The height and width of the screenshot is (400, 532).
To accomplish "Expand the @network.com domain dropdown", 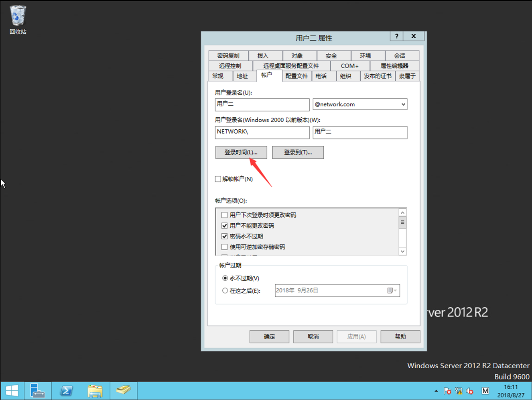I will (x=403, y=104).
